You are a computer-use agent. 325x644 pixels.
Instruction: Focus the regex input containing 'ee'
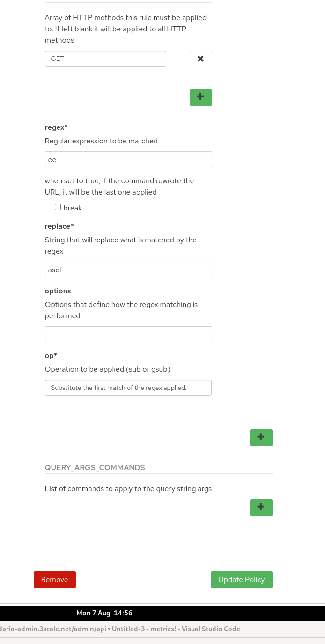[128, 160]
